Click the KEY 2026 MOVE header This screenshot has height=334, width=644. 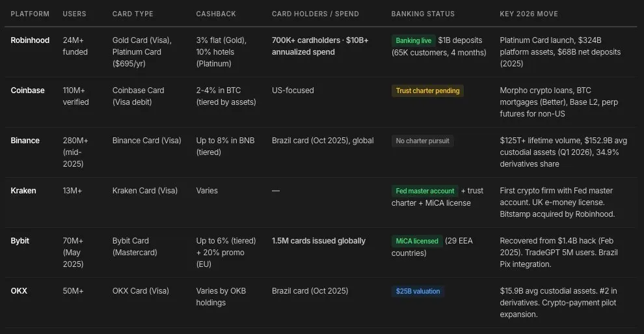(529, 14)
